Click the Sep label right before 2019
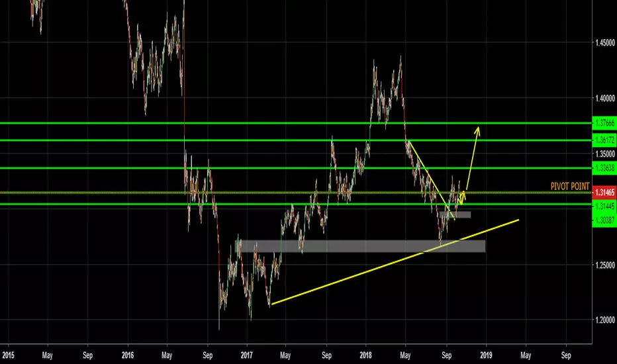Viewport: 617px width, 364px height. [x=446, y=356]
